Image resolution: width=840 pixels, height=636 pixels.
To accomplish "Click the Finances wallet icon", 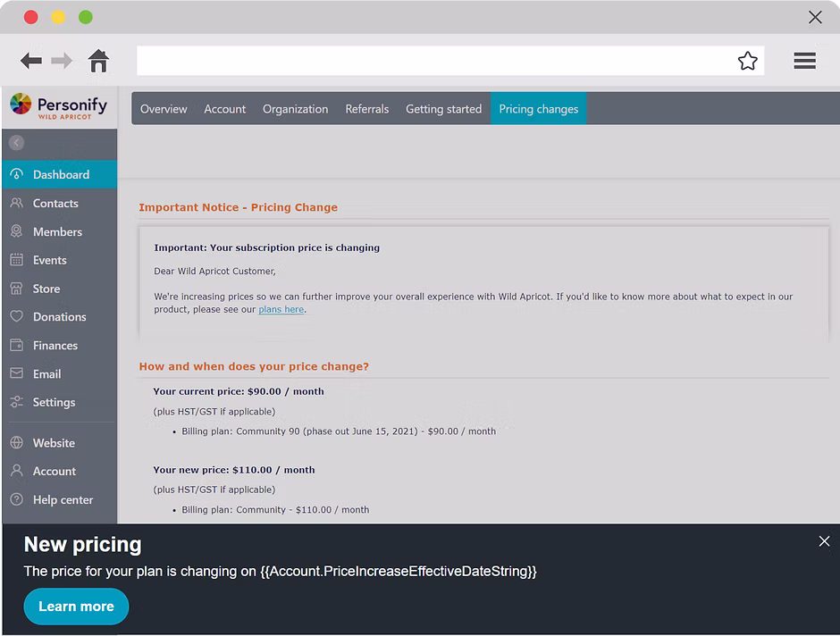I will [x=17, y=346].
